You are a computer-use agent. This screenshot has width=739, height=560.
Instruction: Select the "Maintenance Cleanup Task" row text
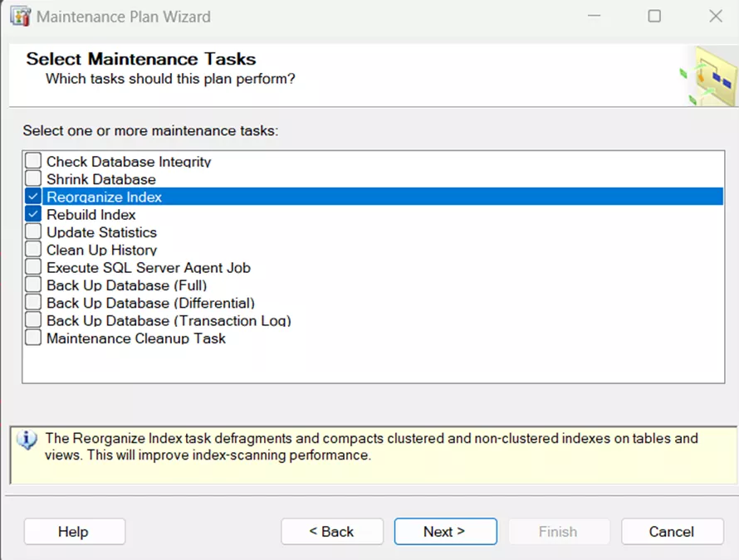(135, 338)
